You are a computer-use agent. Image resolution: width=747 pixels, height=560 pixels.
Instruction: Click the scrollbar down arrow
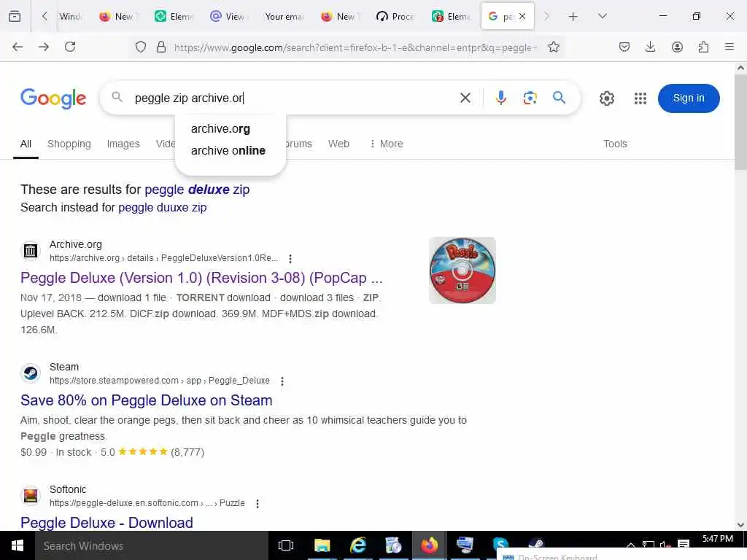(740, 525)
